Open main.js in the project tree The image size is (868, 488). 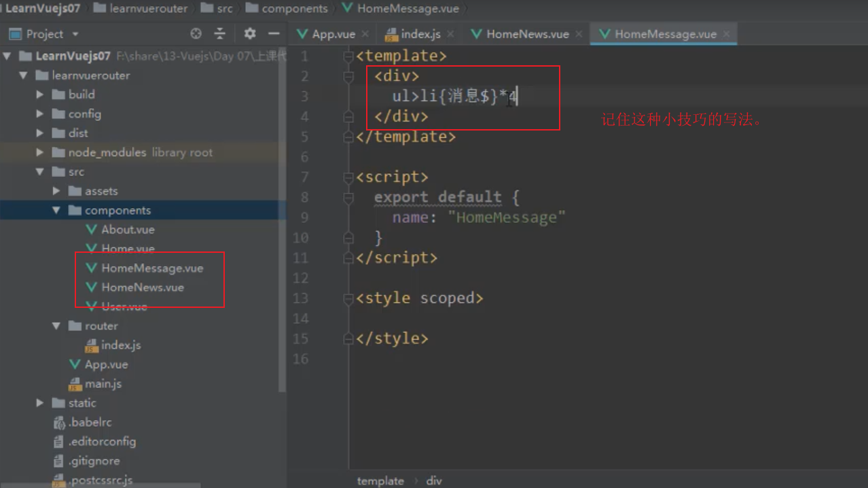tap(103, 384)
